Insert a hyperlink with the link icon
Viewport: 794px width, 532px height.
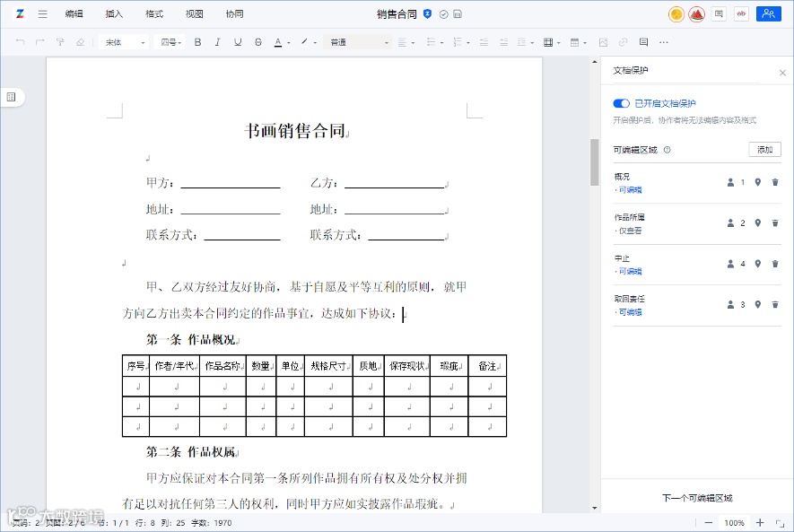[x=623, y=42]
